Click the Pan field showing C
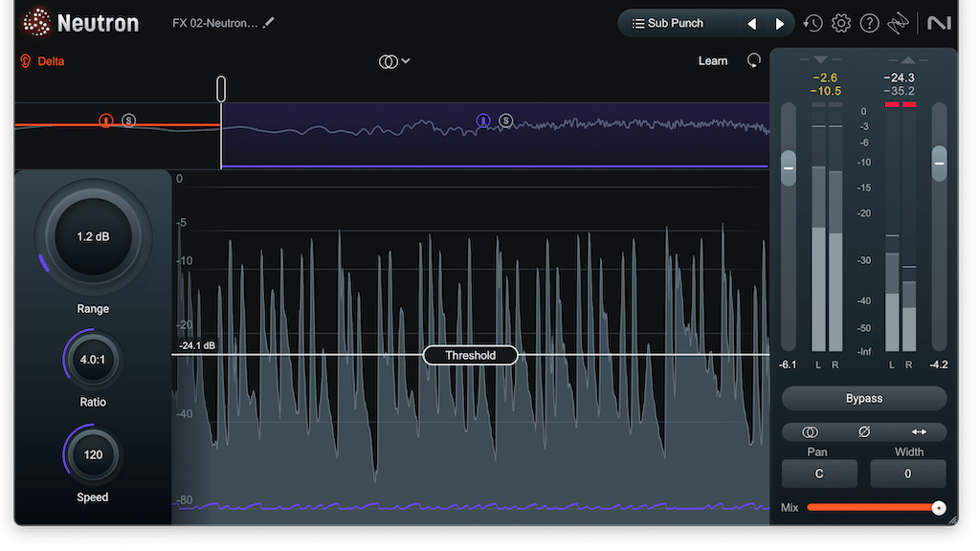Image resolution: width=980 pixels, height=551 pixels. point(819,474)
